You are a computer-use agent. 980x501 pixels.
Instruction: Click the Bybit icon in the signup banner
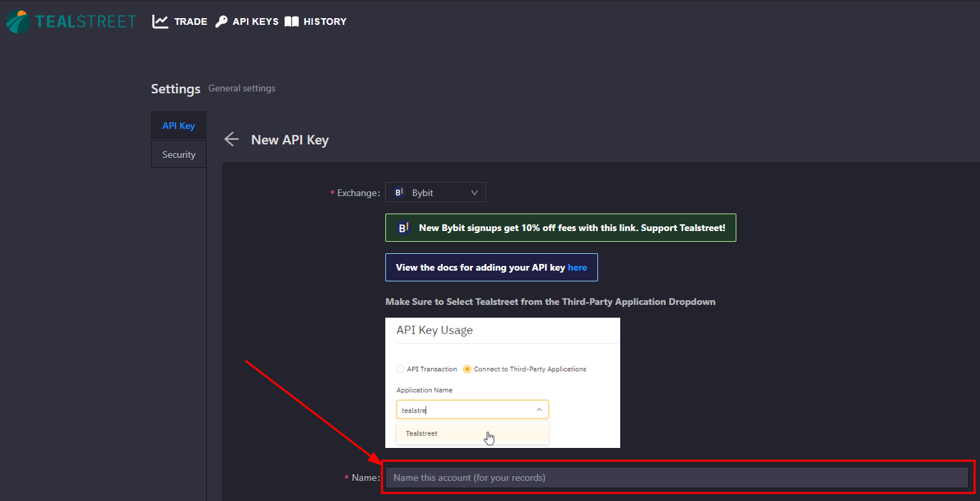coord(403,228)
